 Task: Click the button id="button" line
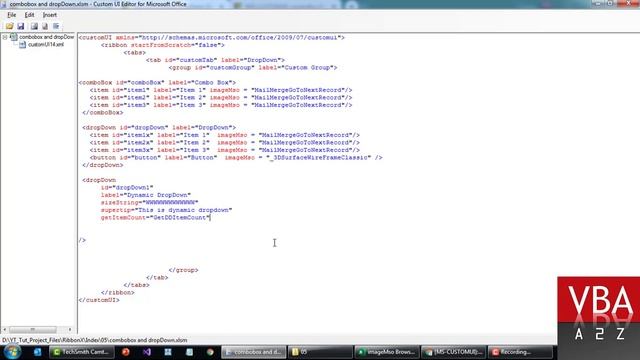(x=236, y=158)
